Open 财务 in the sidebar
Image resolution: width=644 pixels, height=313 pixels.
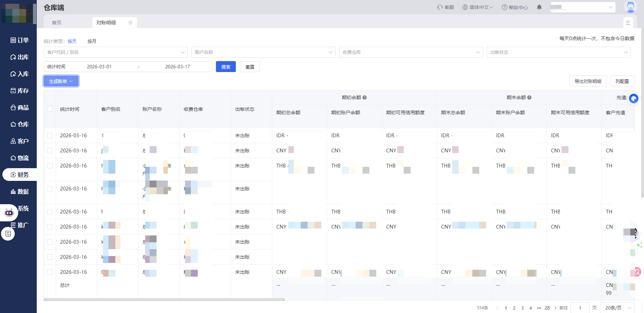click(x=20, y=175)
